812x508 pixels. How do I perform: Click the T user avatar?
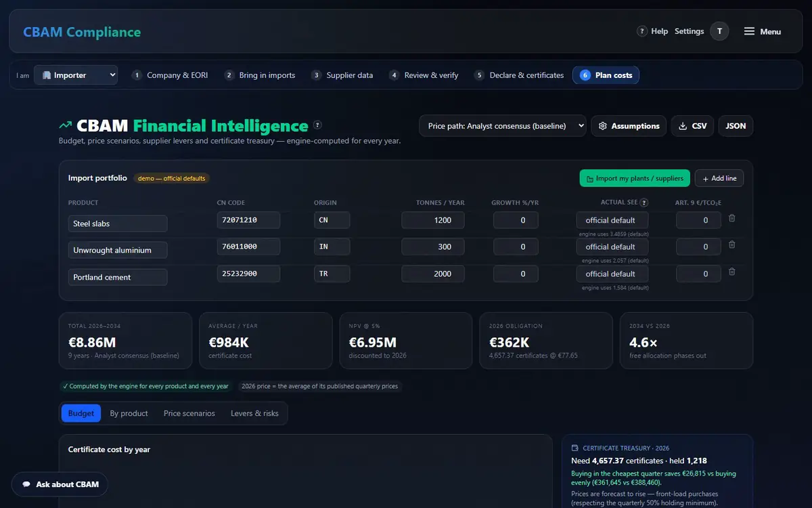click(719, 31)
